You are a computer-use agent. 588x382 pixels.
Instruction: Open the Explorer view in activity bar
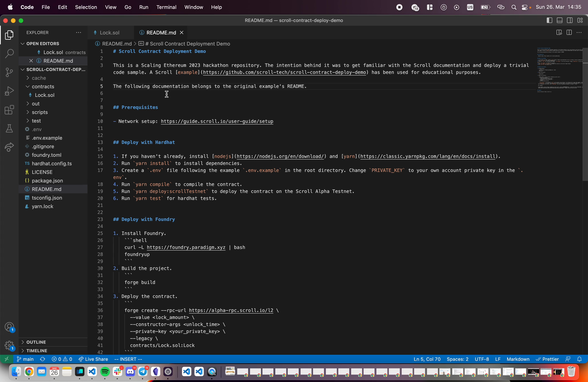click(9, 35)
